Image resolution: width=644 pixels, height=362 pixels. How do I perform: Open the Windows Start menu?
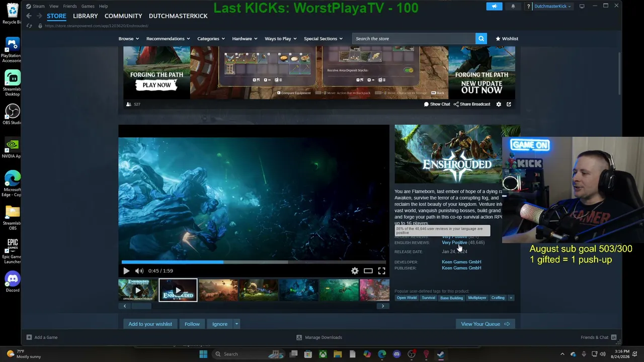(203, 354)
